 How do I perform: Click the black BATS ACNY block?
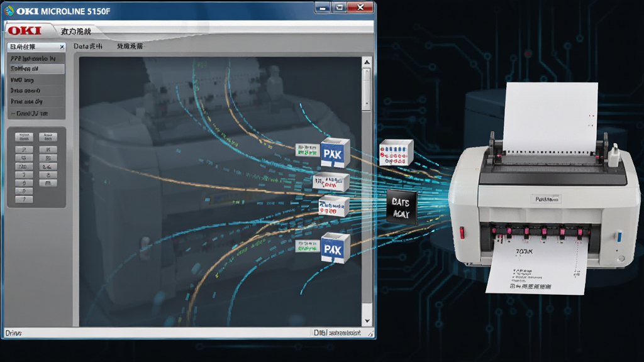pyautogui.click(x=401, y=207)
